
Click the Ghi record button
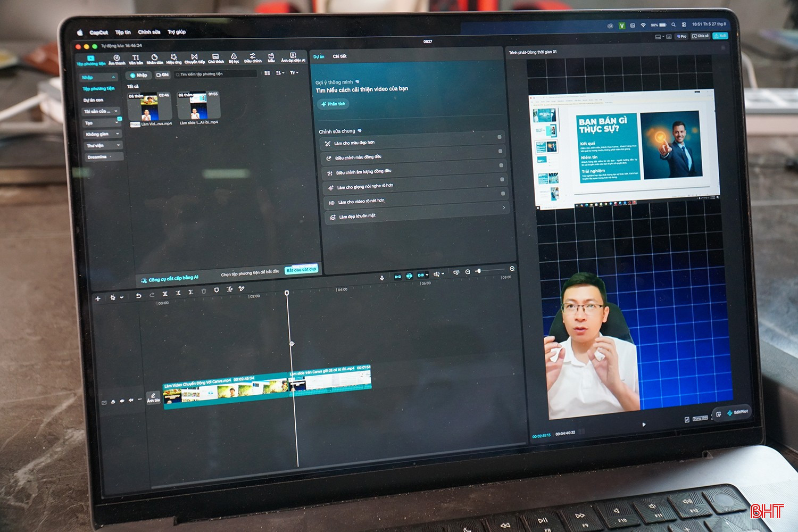click(x=163, y=75)
